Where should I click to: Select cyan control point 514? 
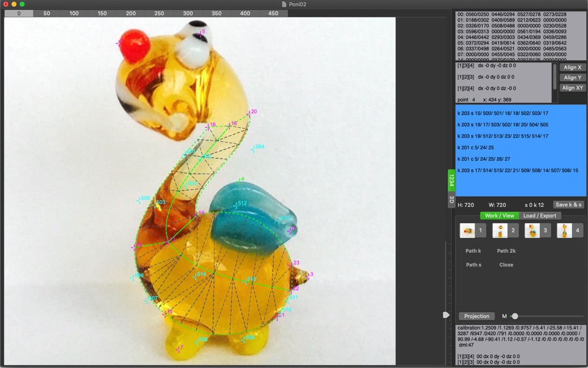pyautogui.click(x=196, y=276)
